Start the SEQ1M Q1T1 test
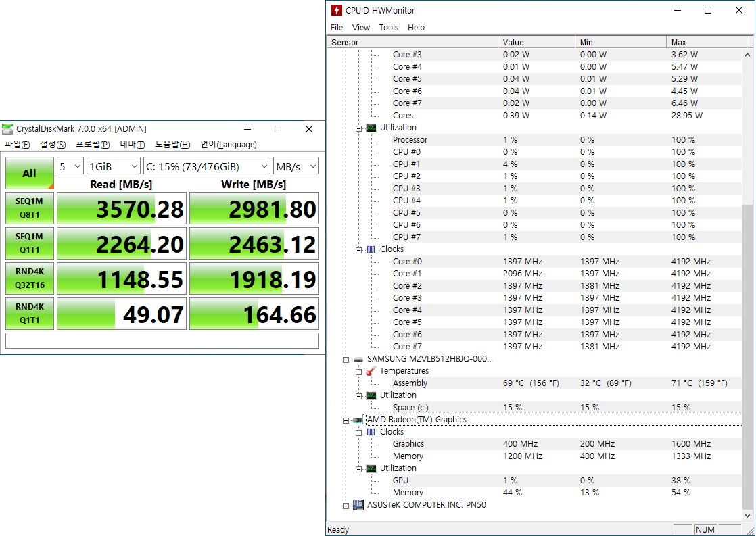This screenshot has height=536, width=756. click(29, 243)
